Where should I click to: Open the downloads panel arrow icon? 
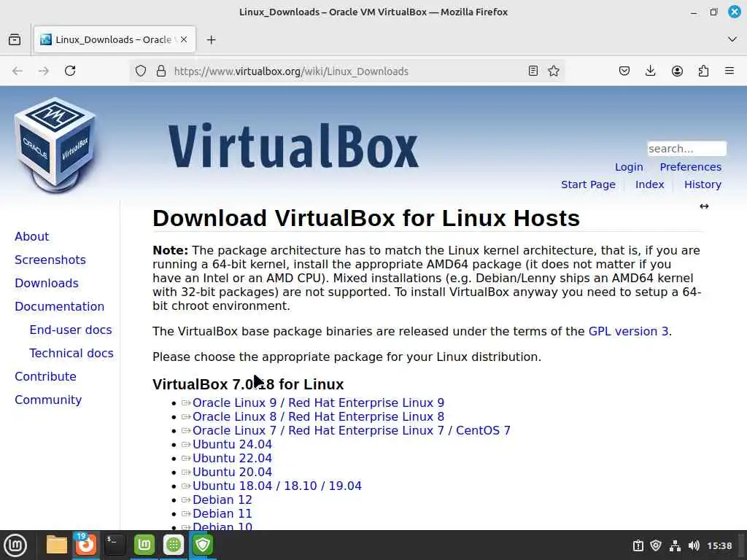[650, 71]
